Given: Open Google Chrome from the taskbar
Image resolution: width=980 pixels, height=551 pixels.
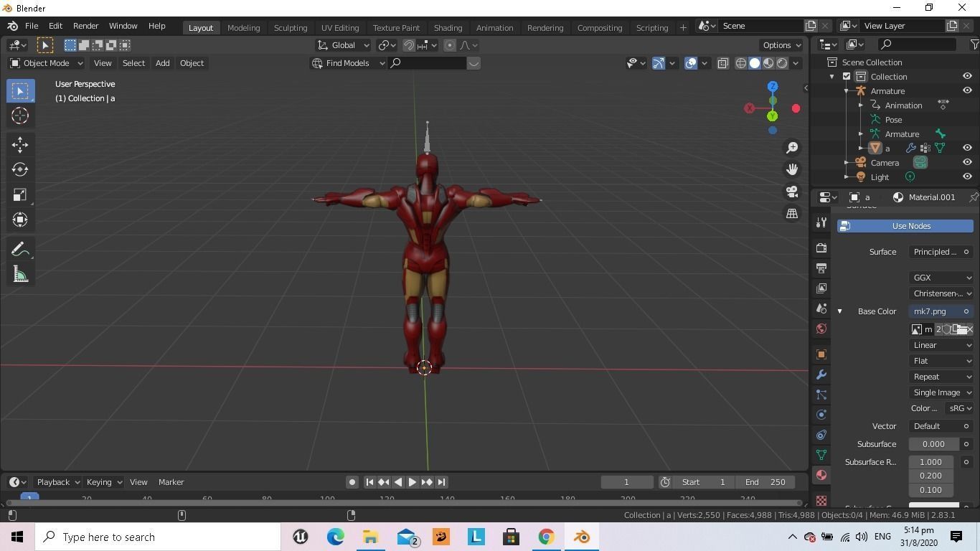Looking at the screenshot, I should tap(546, 537).
